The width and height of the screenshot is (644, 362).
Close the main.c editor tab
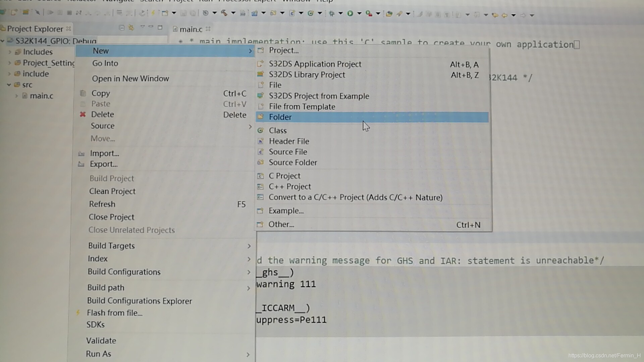coord(208,29)
